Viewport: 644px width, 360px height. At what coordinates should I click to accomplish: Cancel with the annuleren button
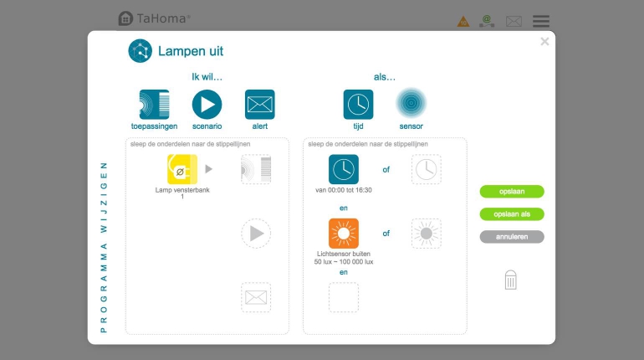pos(512,237)
